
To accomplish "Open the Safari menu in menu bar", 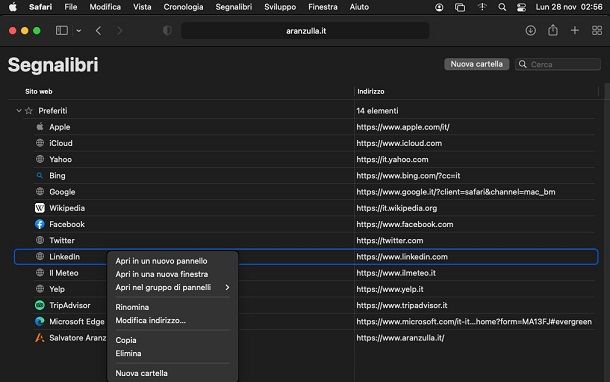I will [x=40, y=7].
